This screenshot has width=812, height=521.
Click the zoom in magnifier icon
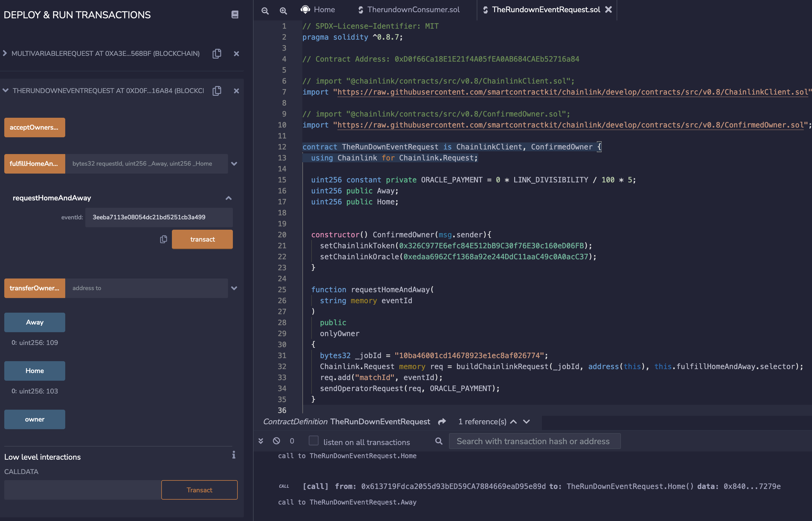[283, 9]
